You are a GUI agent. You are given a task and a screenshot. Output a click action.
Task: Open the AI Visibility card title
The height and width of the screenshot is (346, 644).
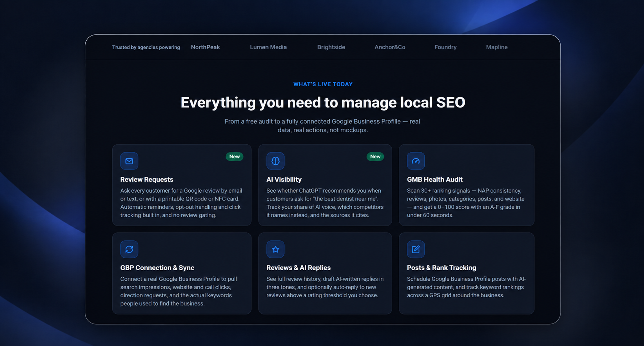[x=284, y=179]
